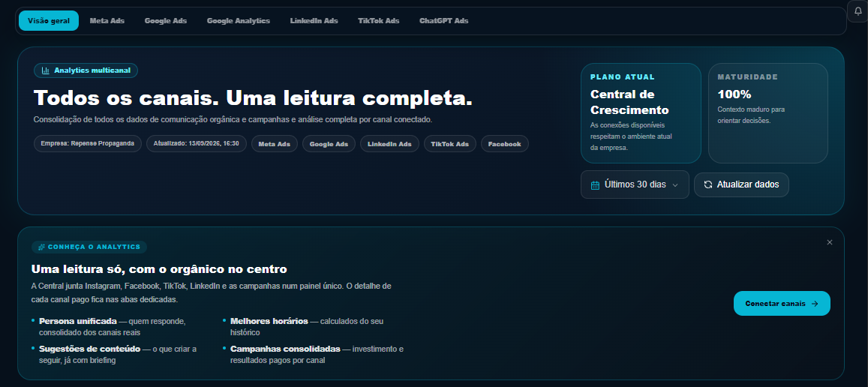Click the refresh icon beside Atualizar dados
The width and height of the screenshot is (868, 387).
tap(707, 184)
